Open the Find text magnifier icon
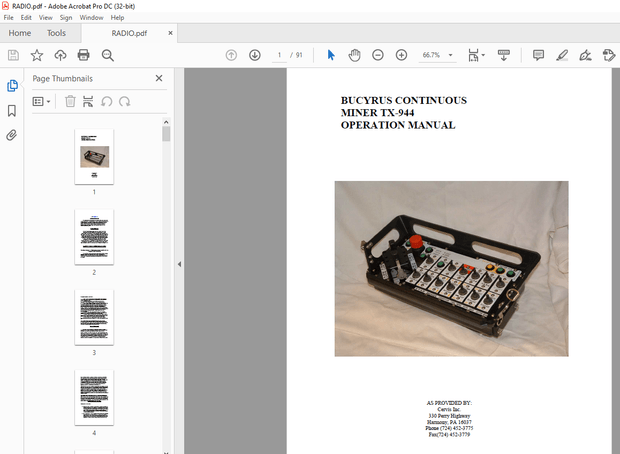 pos(108,55)
